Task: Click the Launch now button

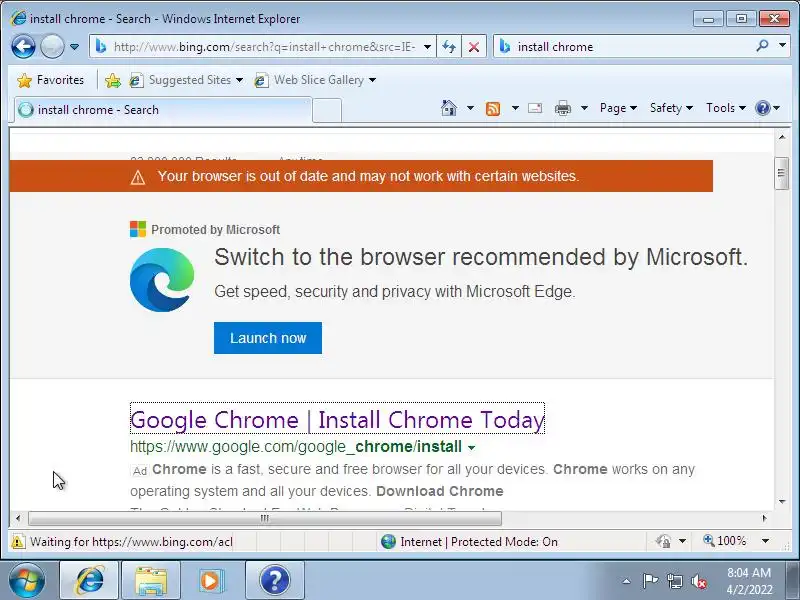Action: click(x=268, y=338)
